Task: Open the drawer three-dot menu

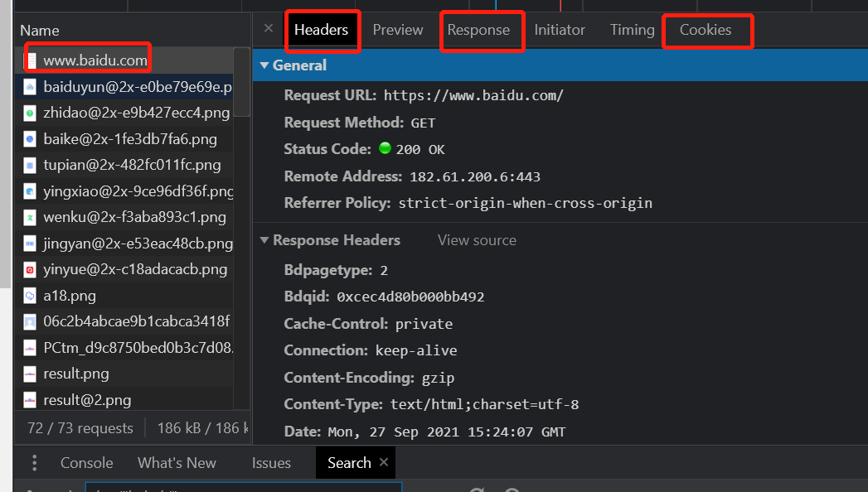Action: [x=34, y=463]
